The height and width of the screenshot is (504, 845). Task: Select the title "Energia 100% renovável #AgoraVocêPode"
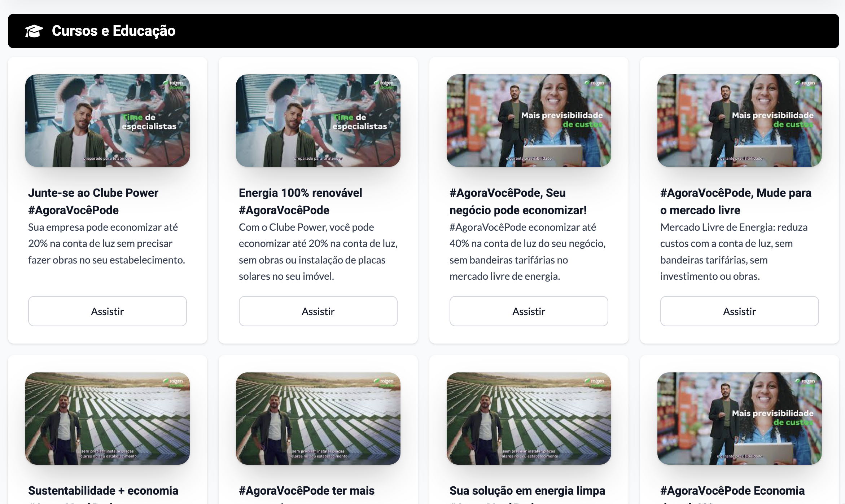click(301, 202)
